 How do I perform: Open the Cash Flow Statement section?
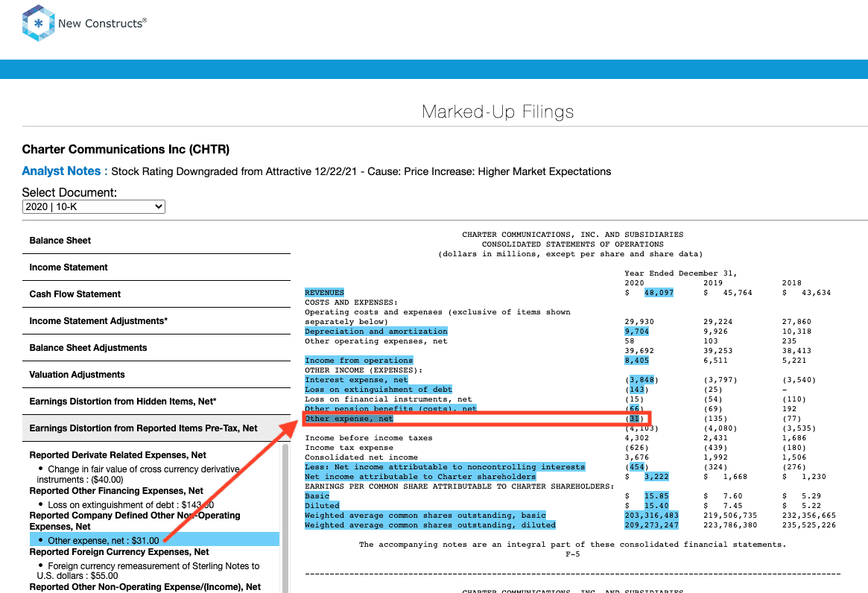click(156, 294)
